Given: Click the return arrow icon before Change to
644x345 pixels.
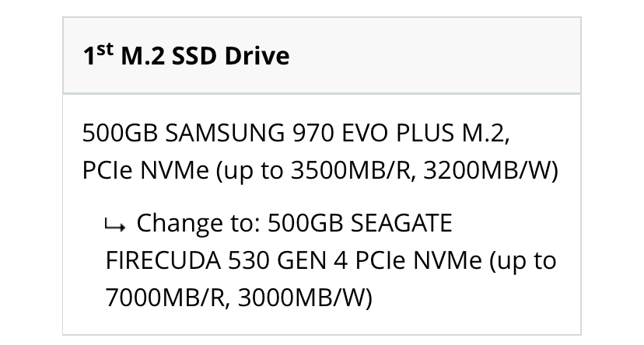Looking at the screenshot, I should click(115, 225).
